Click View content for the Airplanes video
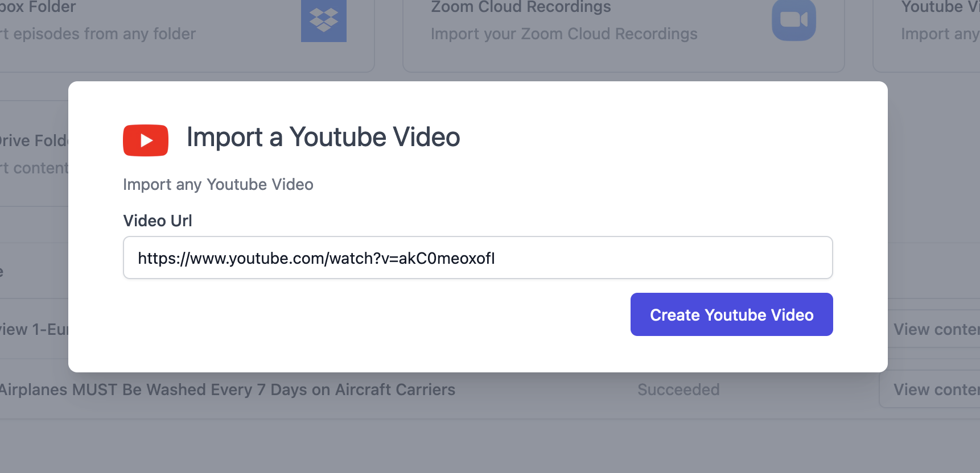The image size is (980, 473). 933,390
